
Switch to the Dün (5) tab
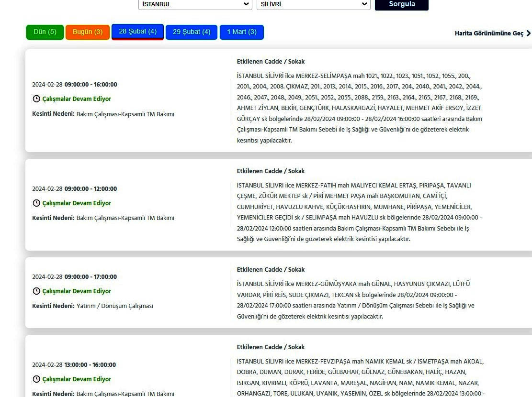[x=45, y=32]
